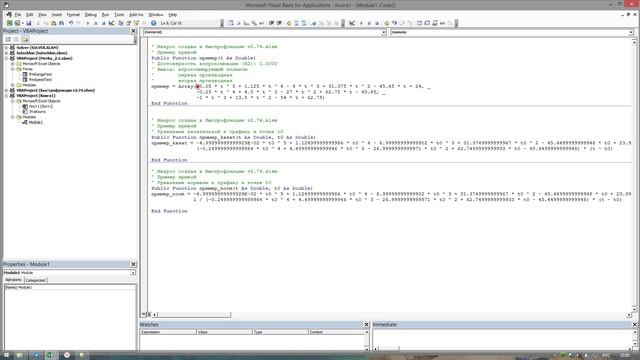Open Properties Window via toolbar icon

[128, 23]
